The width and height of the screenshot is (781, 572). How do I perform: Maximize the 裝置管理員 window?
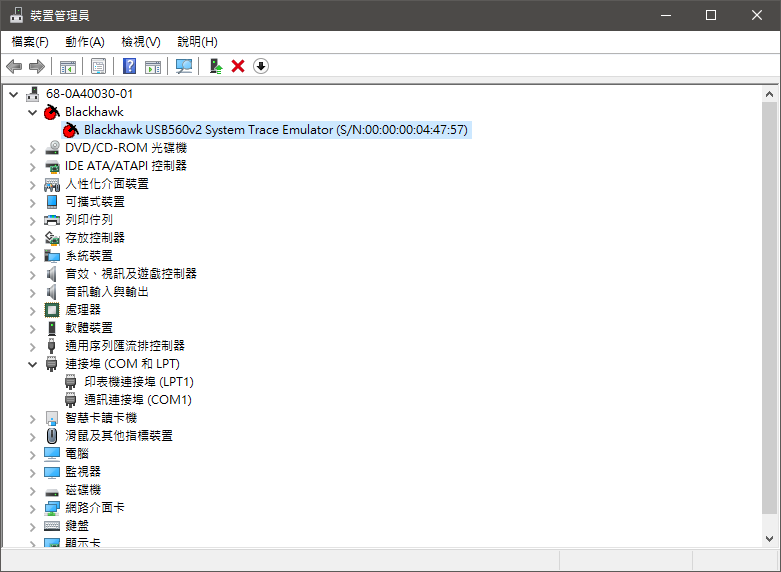pyautogui.click(x=711, y=15)
